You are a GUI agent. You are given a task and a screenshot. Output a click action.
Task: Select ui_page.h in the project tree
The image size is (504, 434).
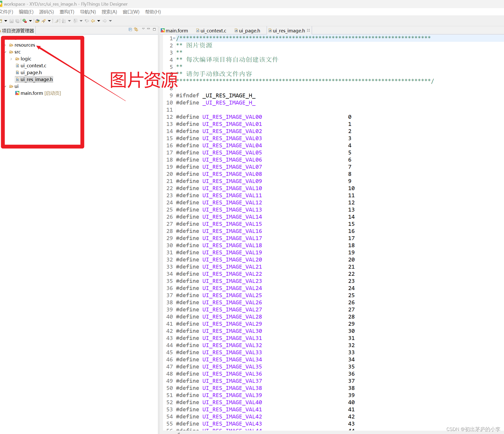click(31, 73)
